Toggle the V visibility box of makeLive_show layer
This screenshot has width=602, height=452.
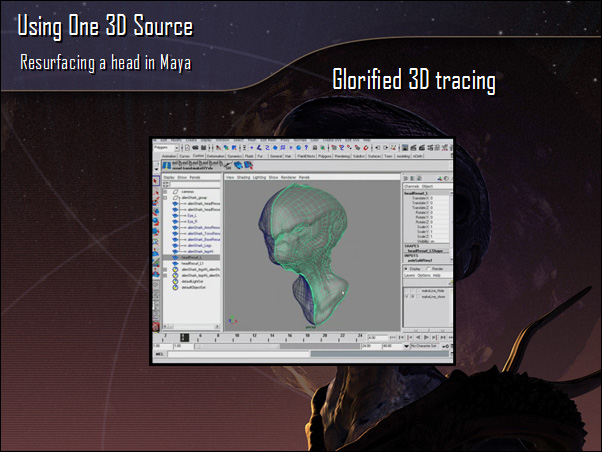click(407, 297)
